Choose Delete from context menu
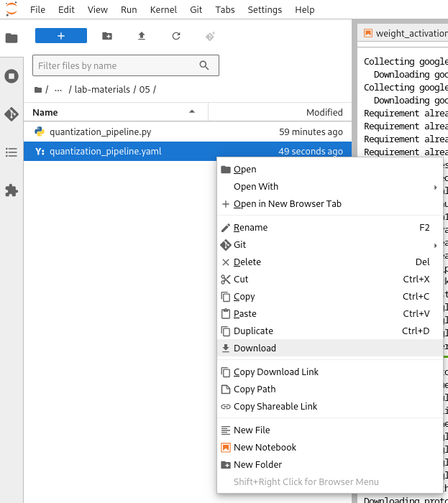 (330, 262)
